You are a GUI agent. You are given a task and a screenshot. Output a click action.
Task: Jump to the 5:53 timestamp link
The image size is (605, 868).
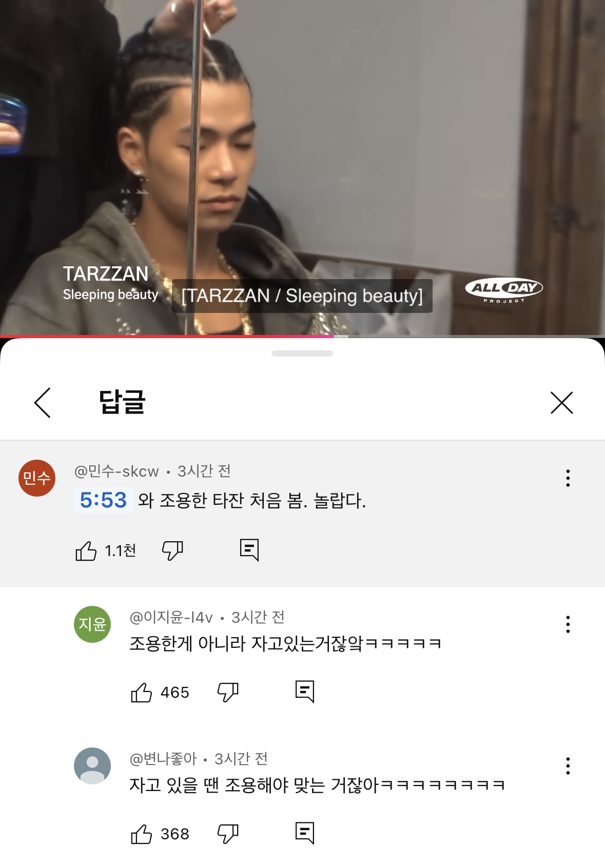103,500
